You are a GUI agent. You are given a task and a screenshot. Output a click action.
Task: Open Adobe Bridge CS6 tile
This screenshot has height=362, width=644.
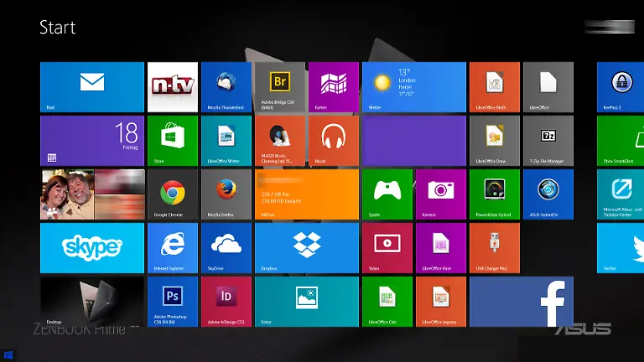coord(280,86)
